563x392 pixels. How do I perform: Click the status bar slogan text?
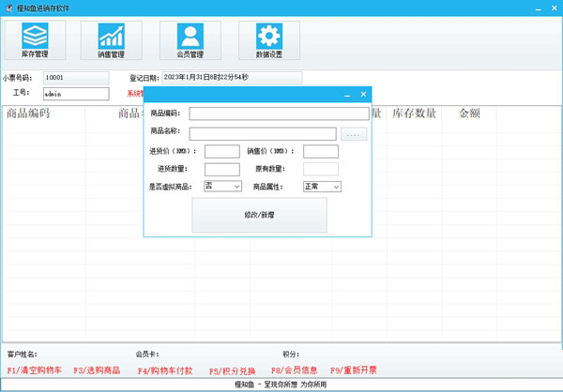click(x=281, y=384)
